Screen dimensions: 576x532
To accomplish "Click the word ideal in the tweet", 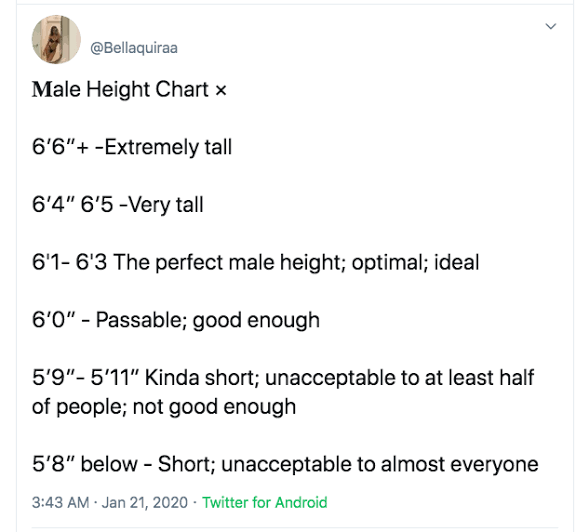I will point(457,262).
